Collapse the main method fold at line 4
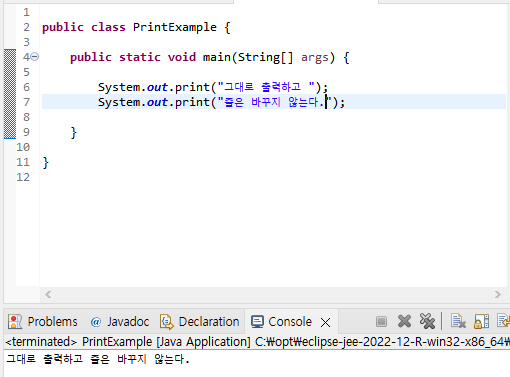Viewport: 510px width, 377px height. pyautogui.click(x=35, y=57)
